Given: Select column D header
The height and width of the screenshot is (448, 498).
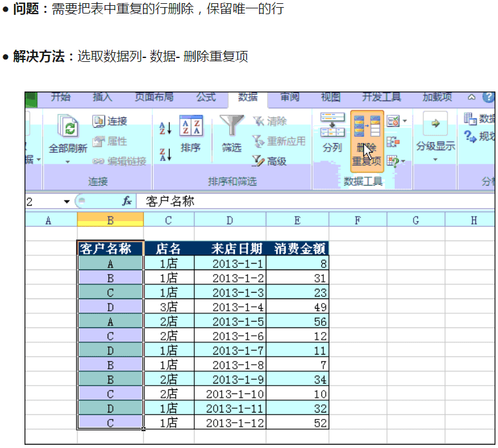Looking at the screenshot, I should 230,220.
